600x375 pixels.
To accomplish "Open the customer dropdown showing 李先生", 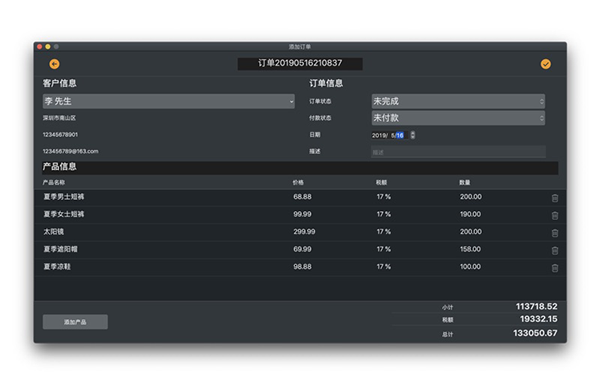I will click(x=169, y=101).
